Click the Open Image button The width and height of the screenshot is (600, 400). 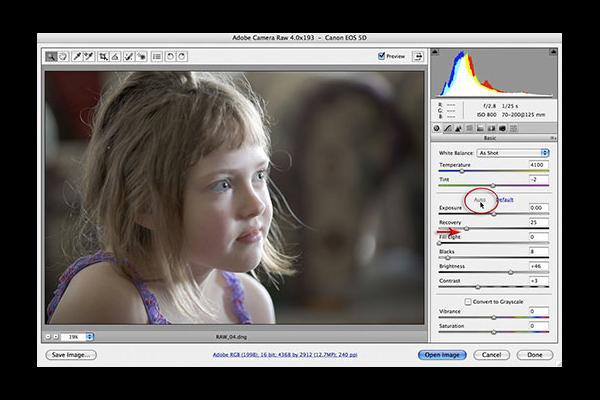coord(442,354)
